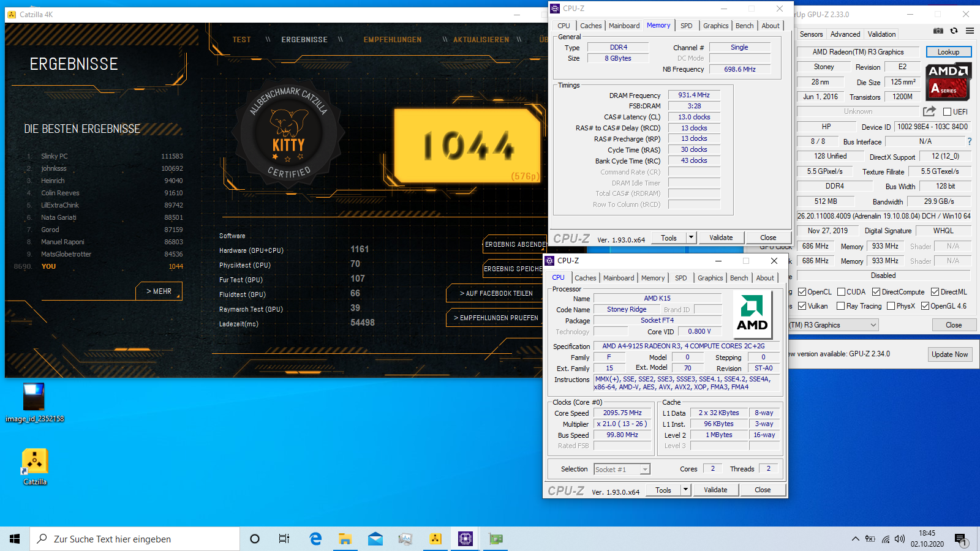This screenshot has width=980, height=551.
Task: Click the GPU-Z taskbar icon
Action: (x=496, y=539)
